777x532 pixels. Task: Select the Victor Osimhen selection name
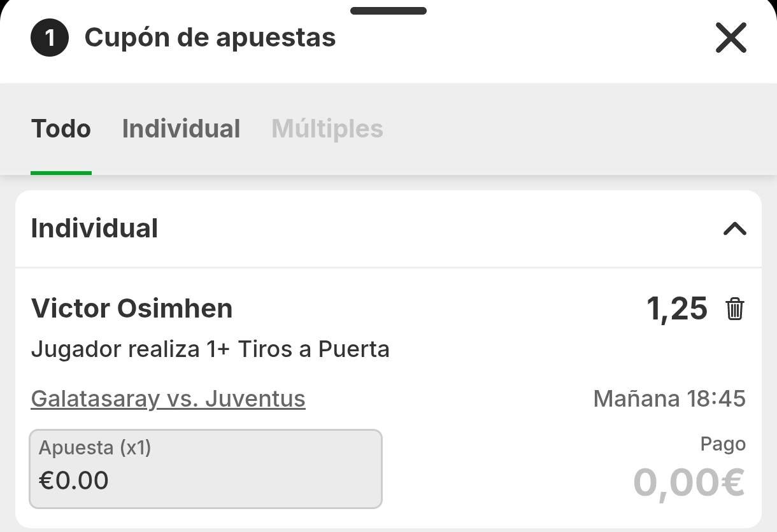[132, 309]
